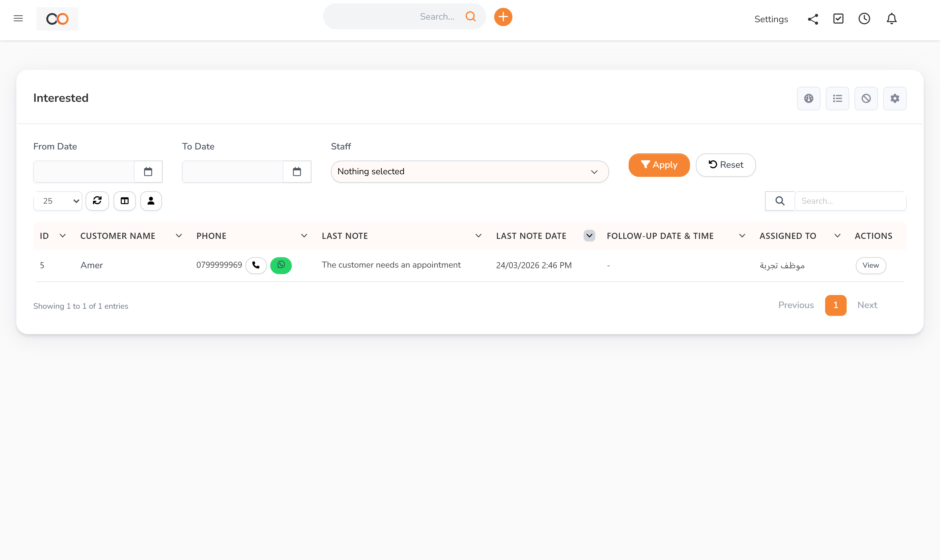
Task: Open the hamburger menu
Action: click(x=18, y=18)
